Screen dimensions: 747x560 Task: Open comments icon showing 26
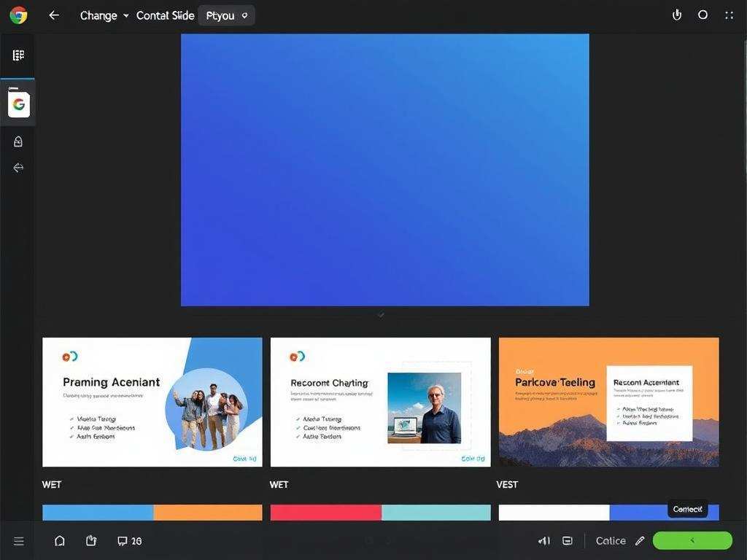(x=129, y=541)
